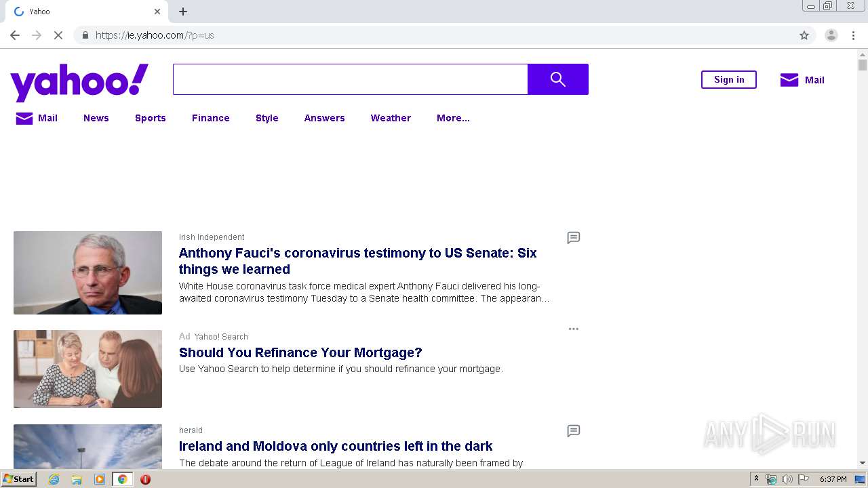
Task: Click the Chrome taskbar icon
Action: point(122,479)
